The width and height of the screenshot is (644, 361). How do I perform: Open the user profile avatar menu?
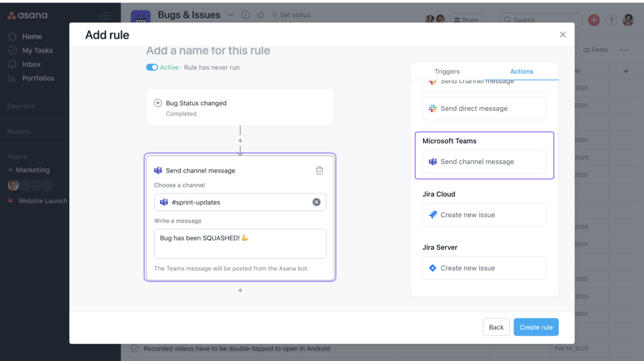click(628, 20)
